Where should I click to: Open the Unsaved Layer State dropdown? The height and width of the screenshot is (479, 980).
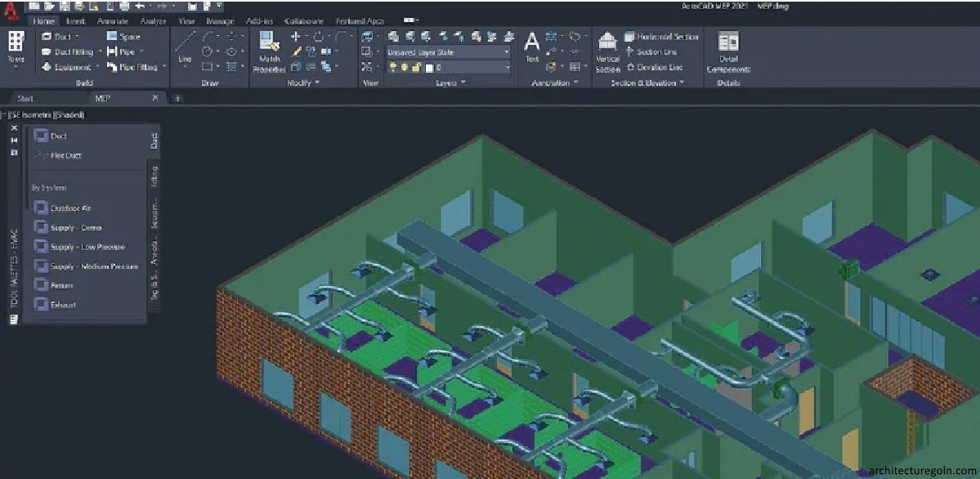tap(448, 51)
